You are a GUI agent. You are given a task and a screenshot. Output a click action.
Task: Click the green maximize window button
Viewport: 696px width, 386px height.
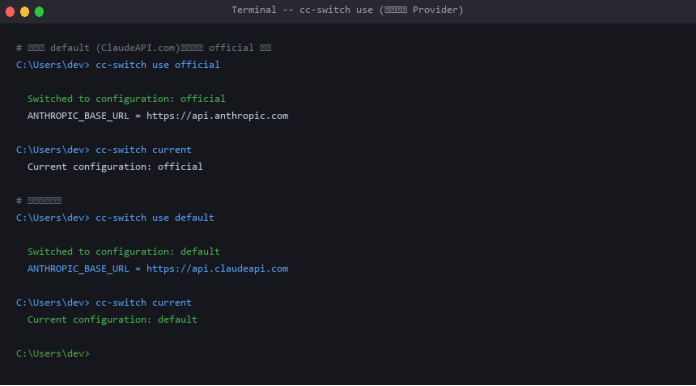(x=40, y=12)
